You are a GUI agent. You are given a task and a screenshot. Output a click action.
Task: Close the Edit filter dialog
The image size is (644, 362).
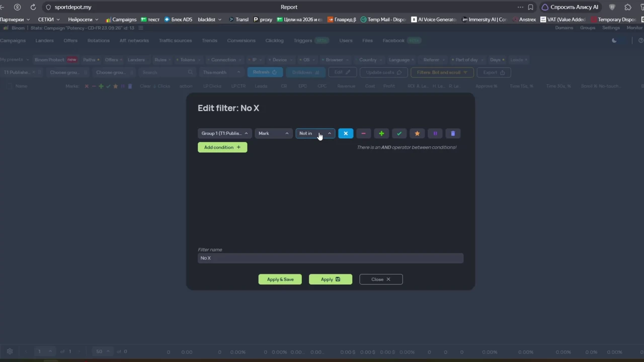[x=381, y=280]
